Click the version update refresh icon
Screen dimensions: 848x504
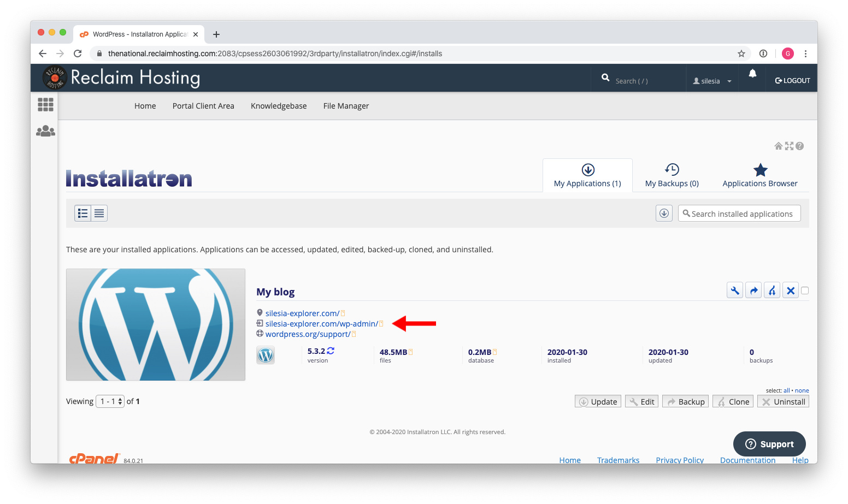pos(331,351)
